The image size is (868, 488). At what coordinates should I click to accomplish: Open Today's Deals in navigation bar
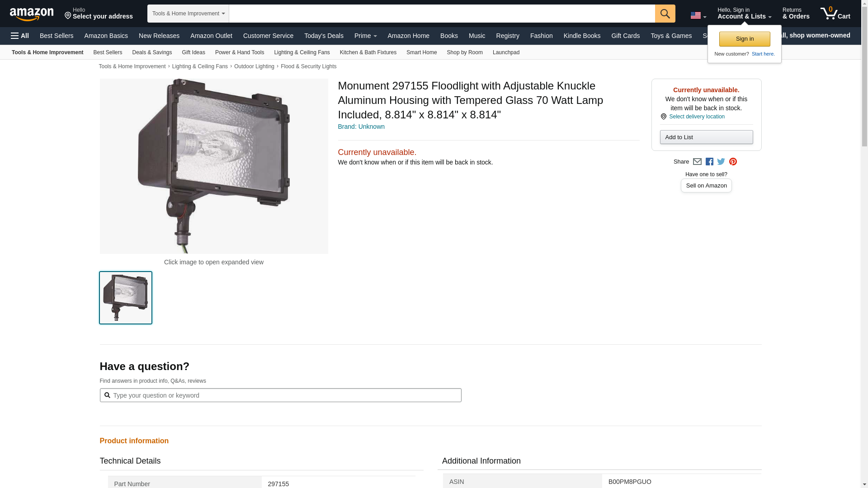(324, 36)
